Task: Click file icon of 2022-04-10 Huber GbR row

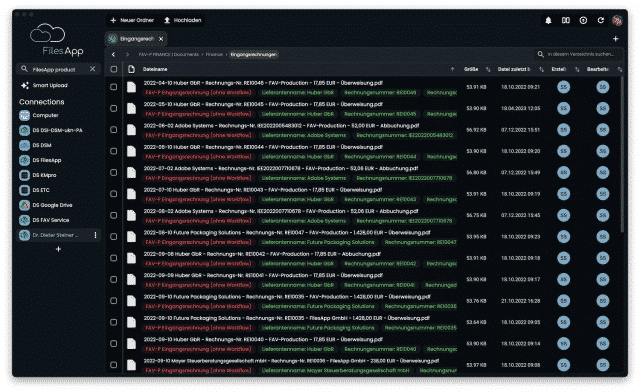Action: tap(131, 87)
